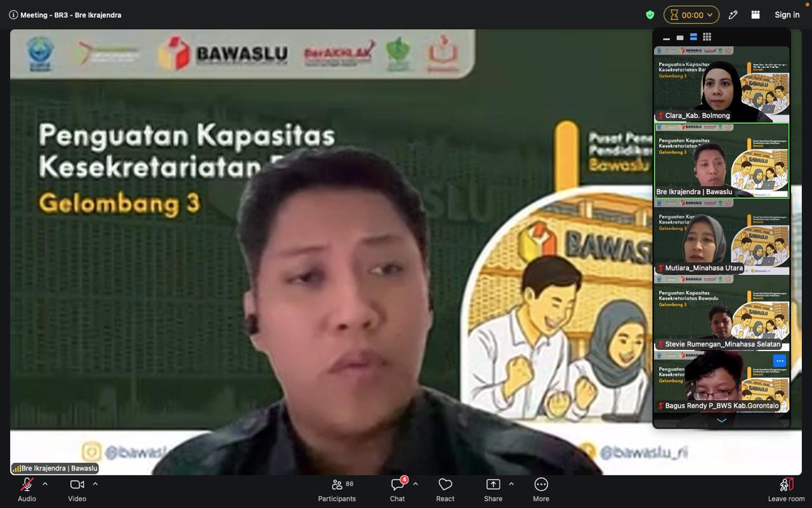Start screen sharing with Share button
Screen dimensions: 812x508
coord(493,489)
